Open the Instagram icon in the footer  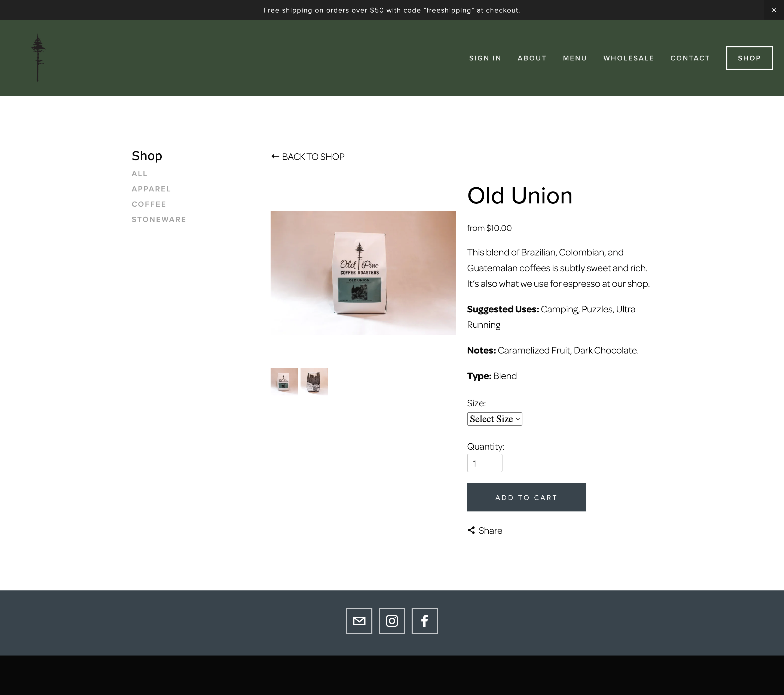tap(392, 621)
